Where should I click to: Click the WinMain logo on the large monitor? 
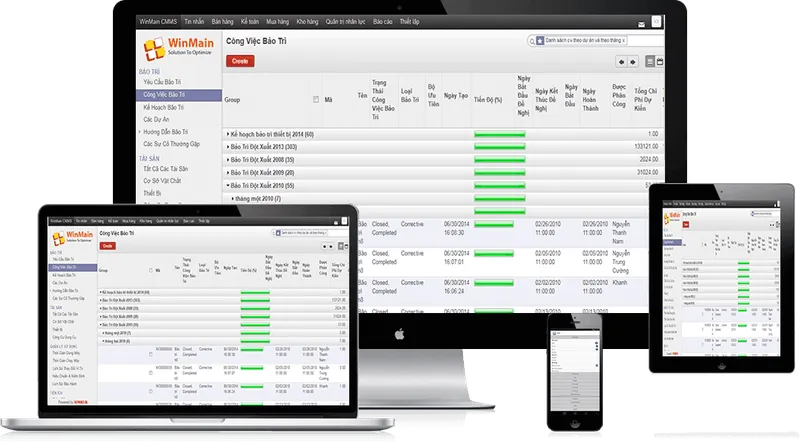[x=178, y=48]
